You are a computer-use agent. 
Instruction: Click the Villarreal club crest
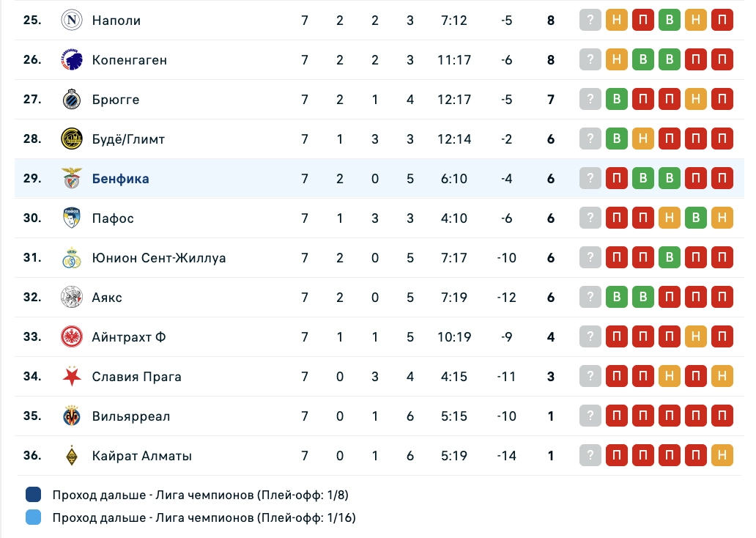[72, 416]
